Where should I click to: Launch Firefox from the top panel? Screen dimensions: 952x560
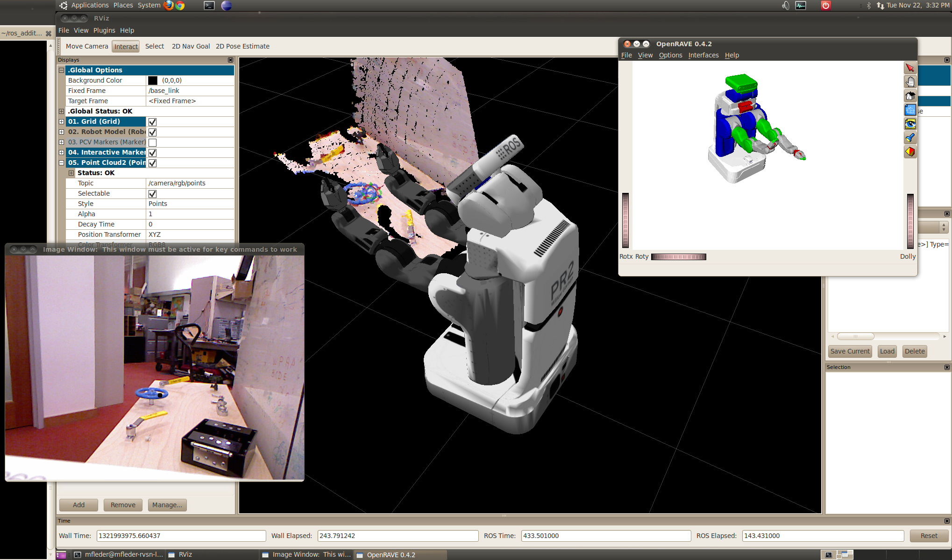(169, 5)
